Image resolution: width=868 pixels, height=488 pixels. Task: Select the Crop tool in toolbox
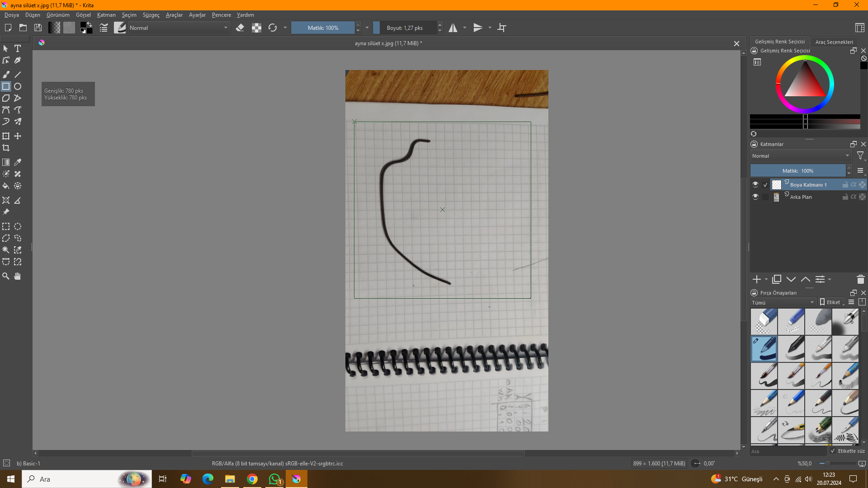6,148
